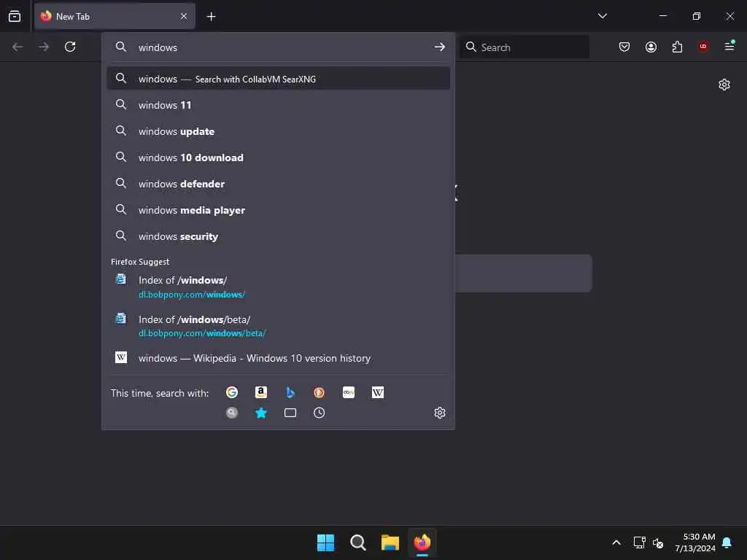
Task: Click the muted volume tray icon
Action: pyautogui.click(x=658, y=542)
